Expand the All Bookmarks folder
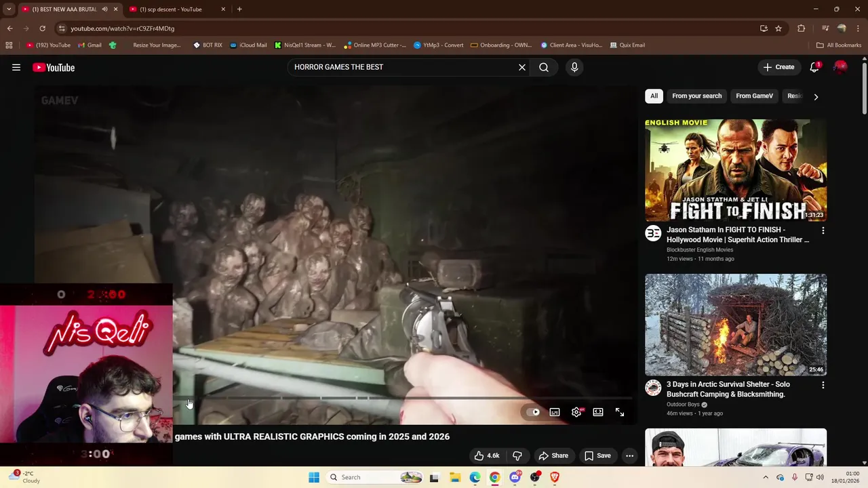Viewport: 868px width, 488px height. point(839,45)
